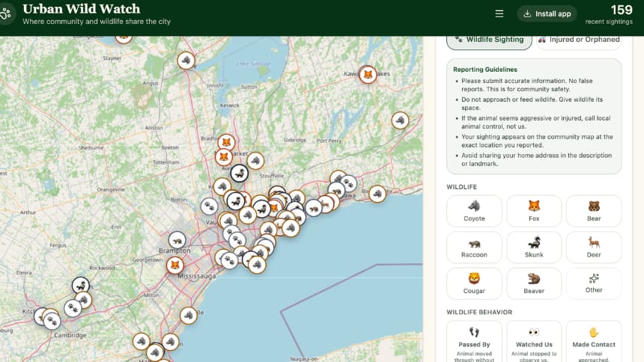Viewport: 644px width, 362px height.
Task: Click the fox marker near Kawartha Lakes
Action: [368, 75]
